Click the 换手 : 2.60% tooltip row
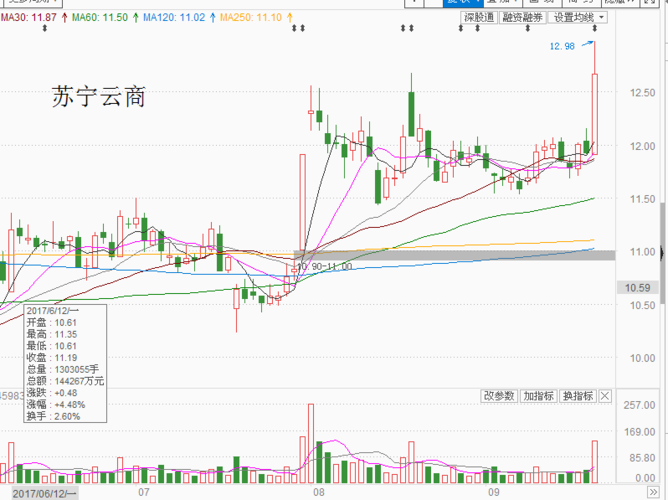This screenshot has width=668, height=500. click(53, 416)
